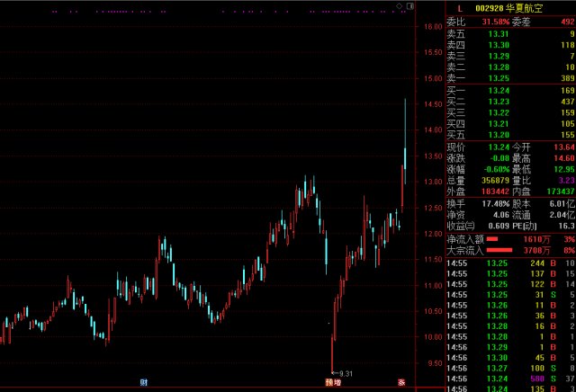The height and width of the screenshot is (392, 576).
Task: Click the 内盘 value 173437
Action: click(x=561, y=192)
